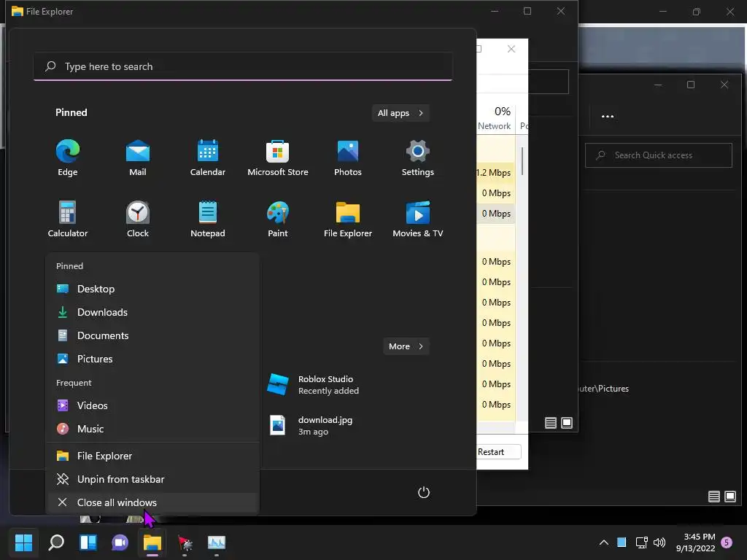
Task: Open notification badge showing 5
Action: tap(727, 542)
